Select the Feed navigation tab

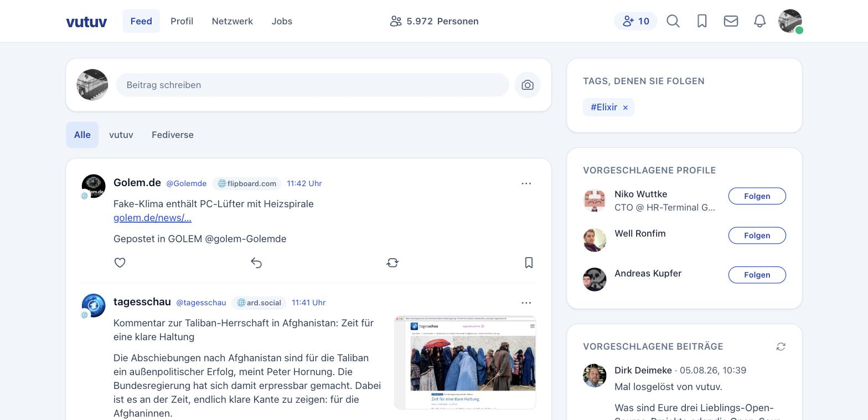coord(141,21)
